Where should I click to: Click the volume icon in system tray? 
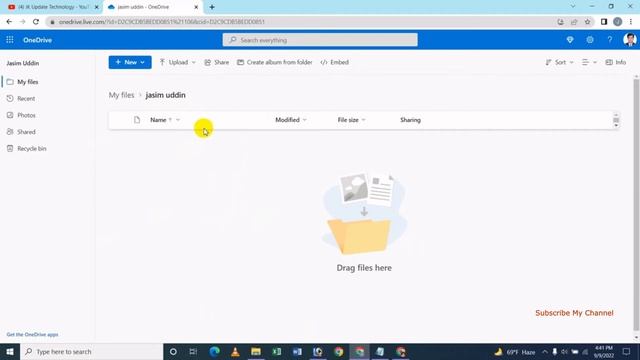click(564, 351)
